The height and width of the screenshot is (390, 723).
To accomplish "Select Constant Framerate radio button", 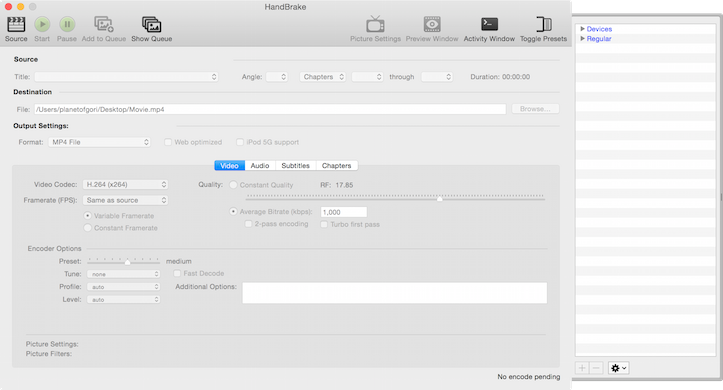I will (x=87, y=228).
